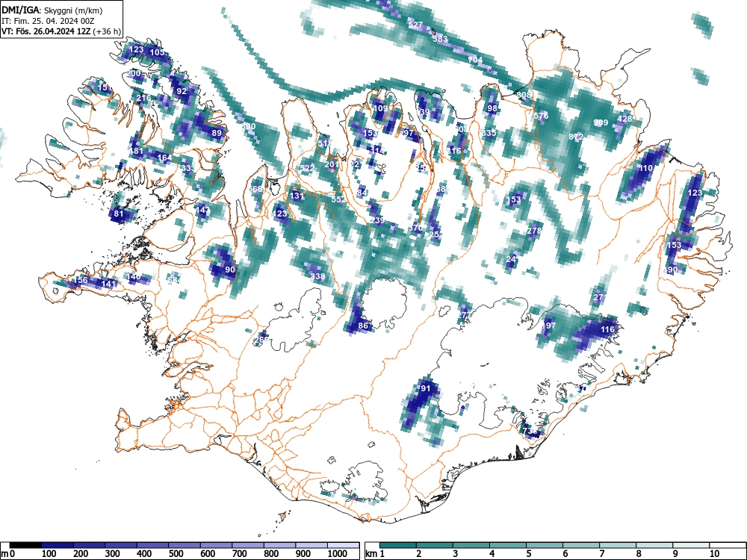Click visibility value '527' on the map
The width and height of the screenshot is (747, 560).
pyautogui.click(x=415, y=25)
